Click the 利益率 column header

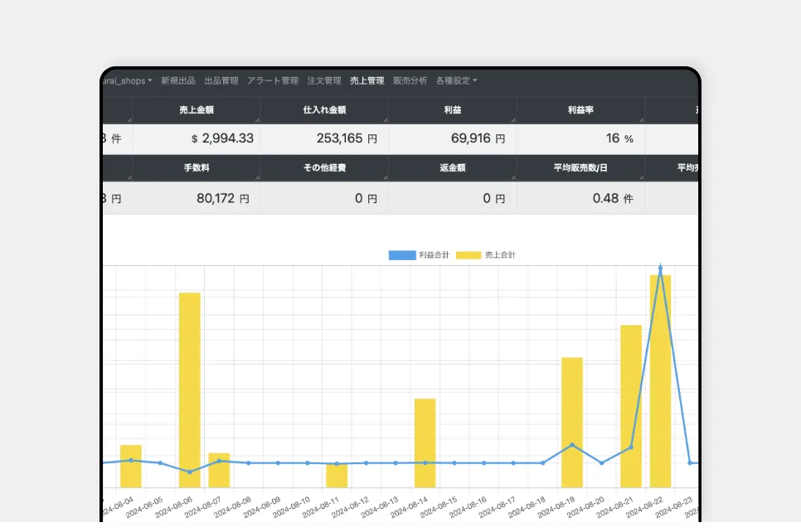(580, 109)
